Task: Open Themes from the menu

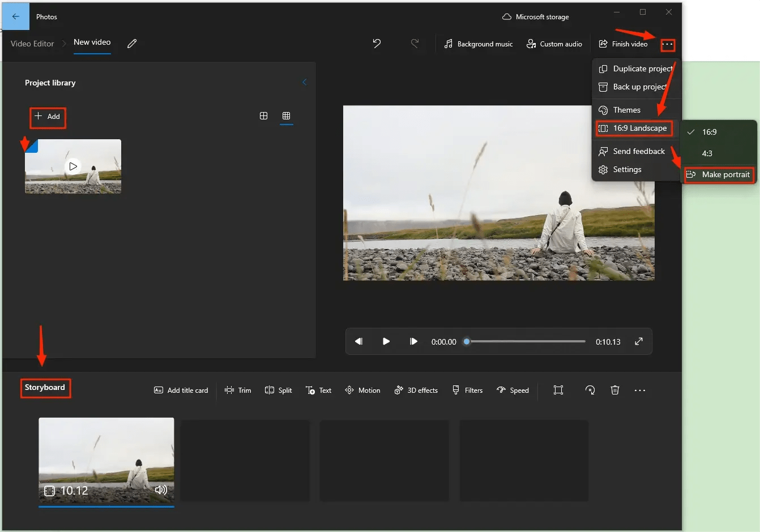Action: [627, 110]
